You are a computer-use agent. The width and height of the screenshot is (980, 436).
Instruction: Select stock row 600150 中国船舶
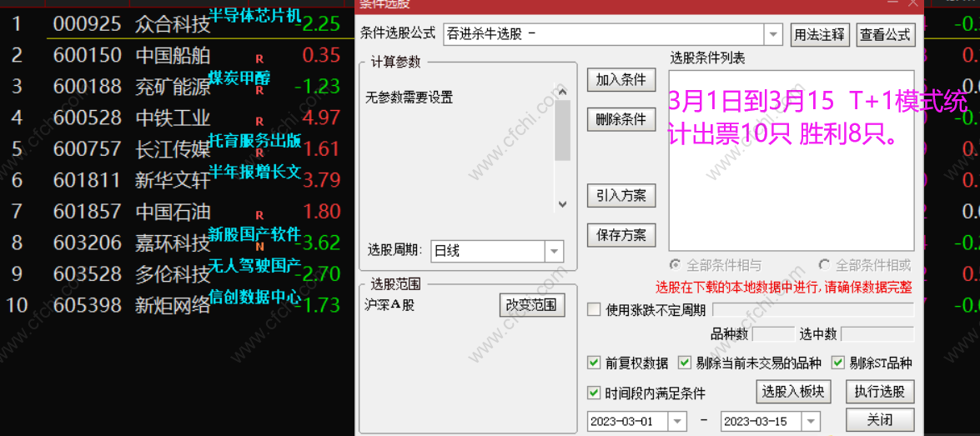pyautogui.click(x=175, y=55)
